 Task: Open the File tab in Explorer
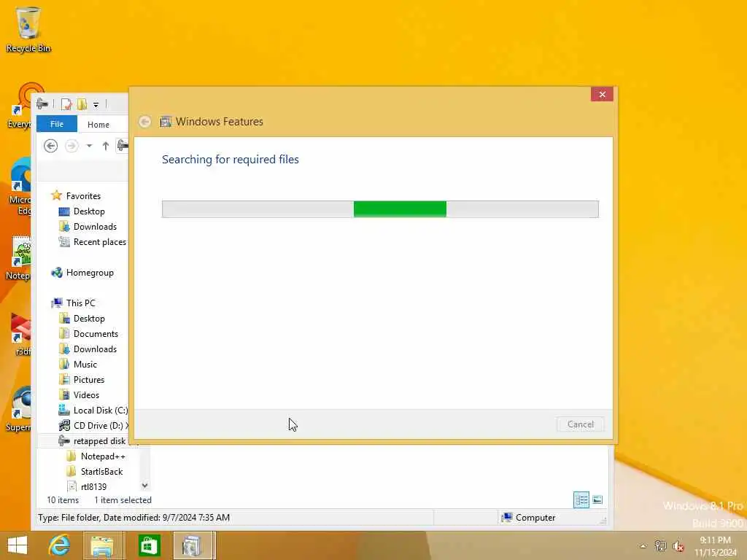57,124
